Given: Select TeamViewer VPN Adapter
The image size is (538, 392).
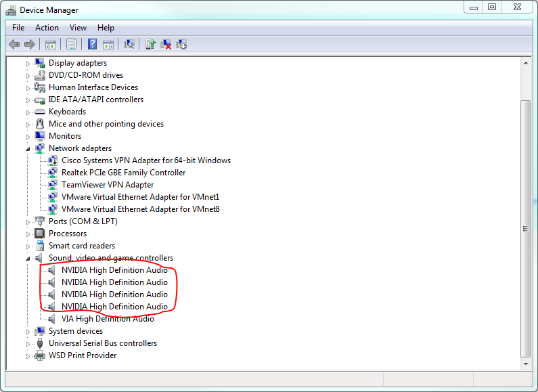Looking at the screenshot, I should coord(108,185).
